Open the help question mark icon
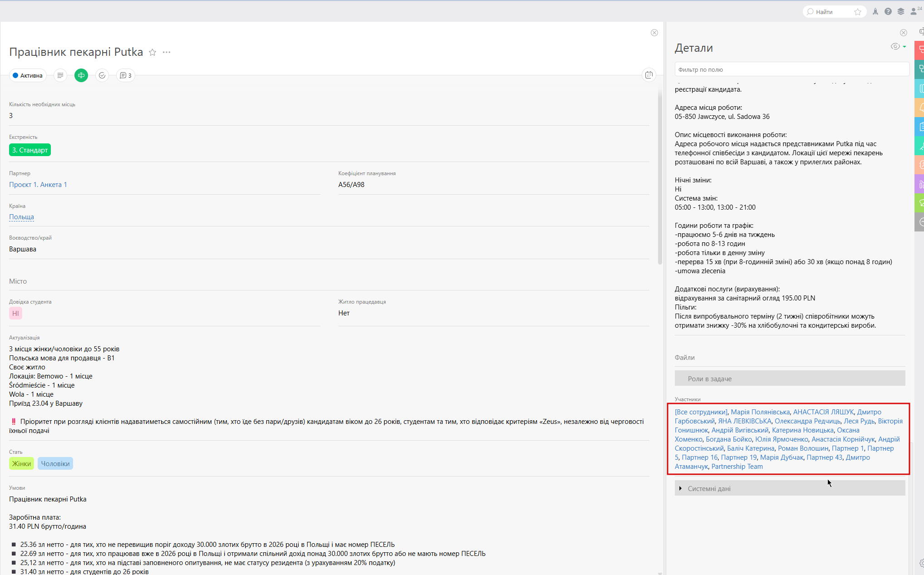The height and width of the screenshot is (575, 924). 888,12
